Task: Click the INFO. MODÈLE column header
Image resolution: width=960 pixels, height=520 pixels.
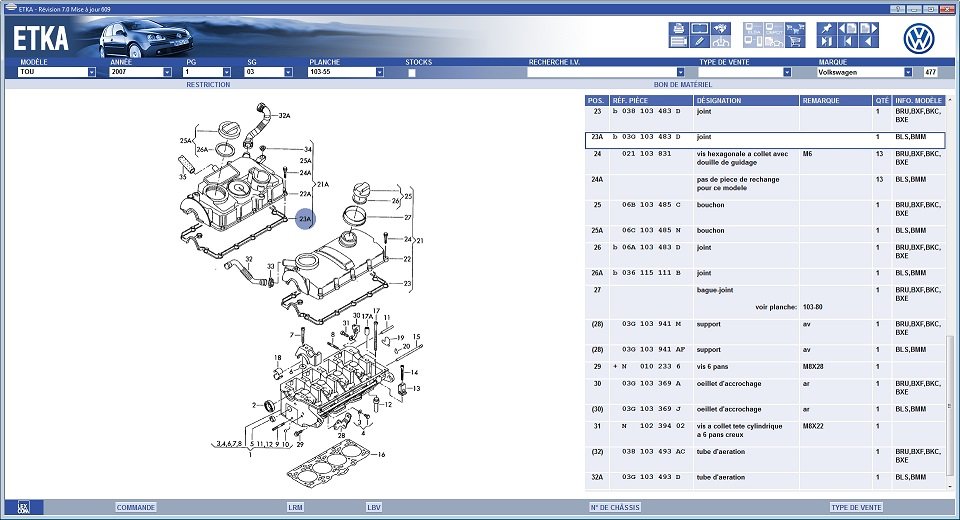Action: point(918,100)
